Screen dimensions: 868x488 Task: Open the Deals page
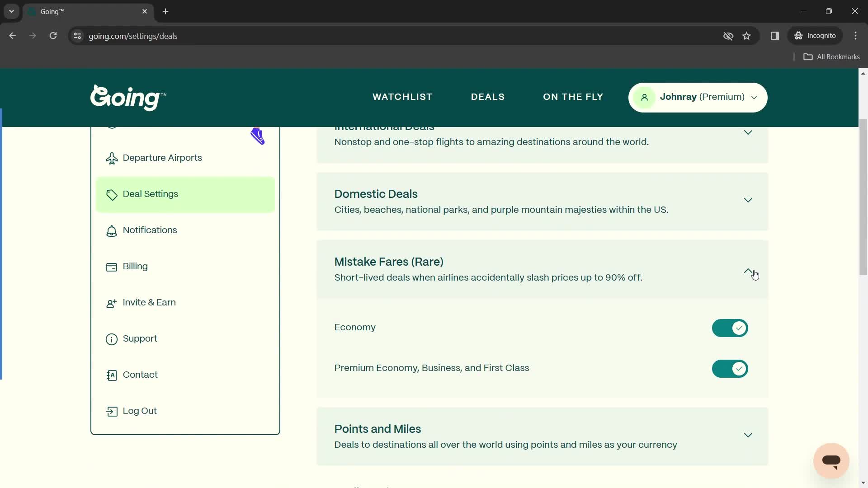point(488,97)
